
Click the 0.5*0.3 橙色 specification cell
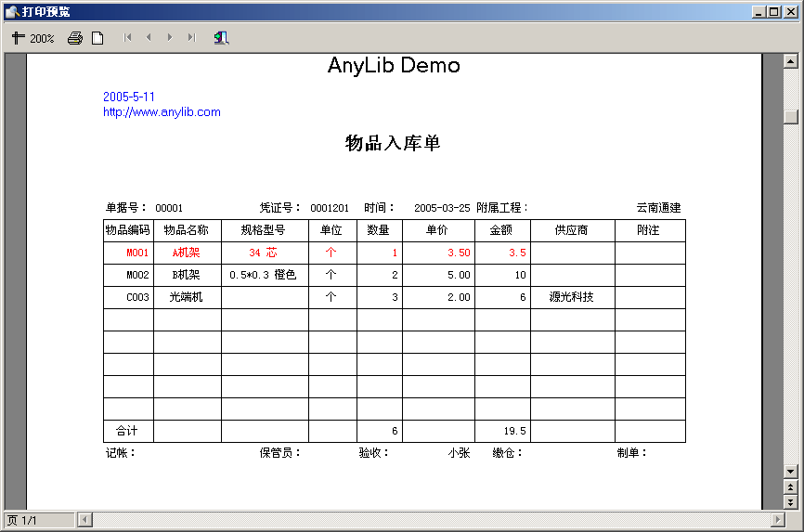(x=263, y=275)
